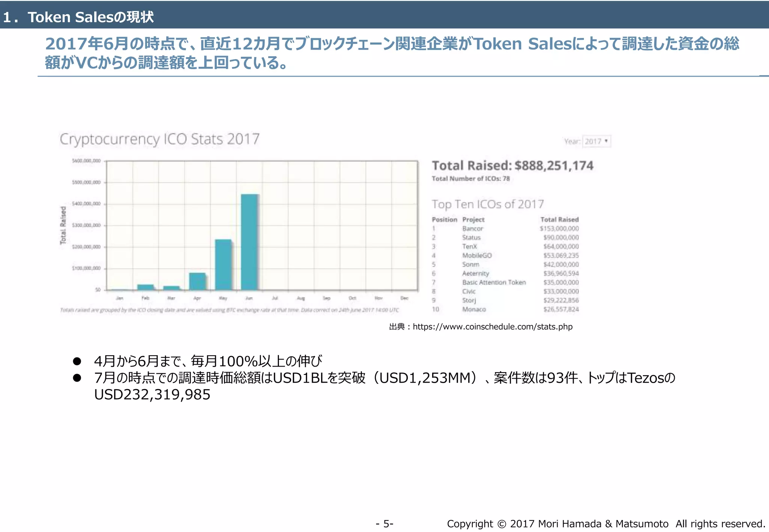Click the Dec x-axis label
The image size is (769, 532).
[404, 298]
